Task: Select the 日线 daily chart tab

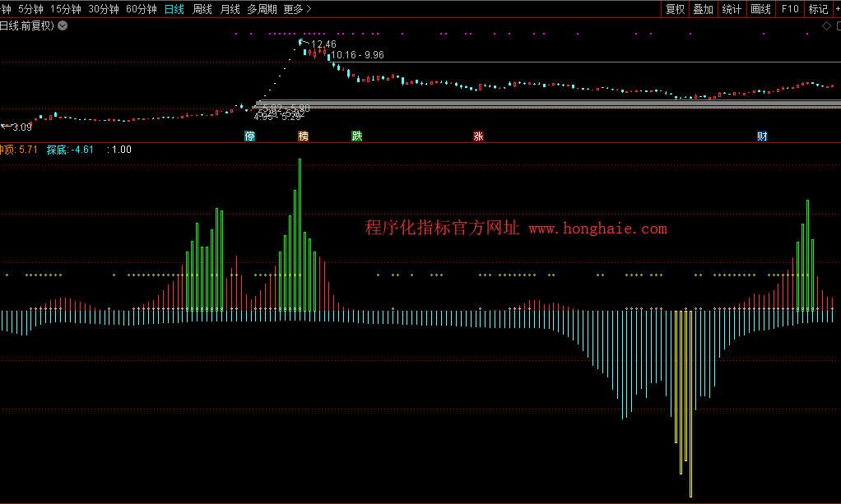Action: [174, 9]
